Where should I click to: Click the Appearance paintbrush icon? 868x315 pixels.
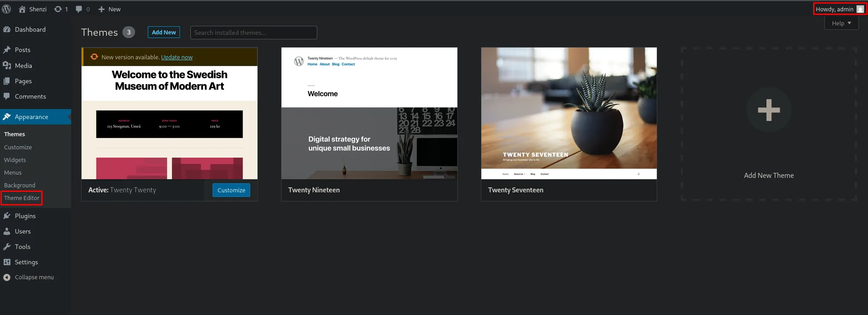[7, 117]
